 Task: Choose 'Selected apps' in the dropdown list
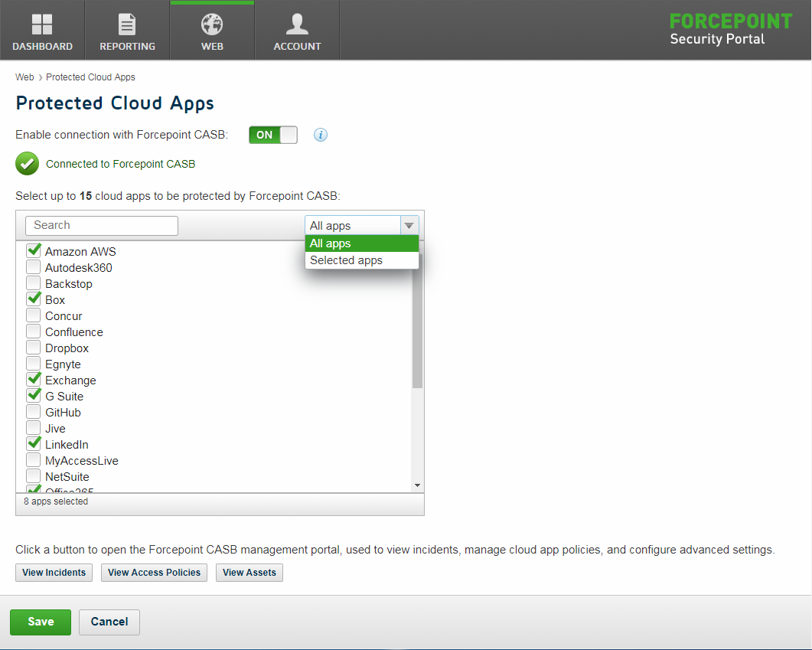click(361, 260)
